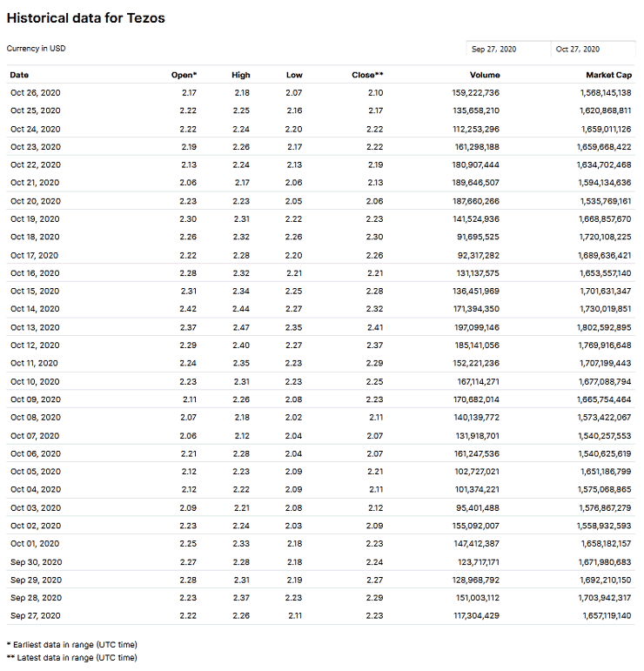
Task: Click the Date column header
Action: (x=19, y=75)
